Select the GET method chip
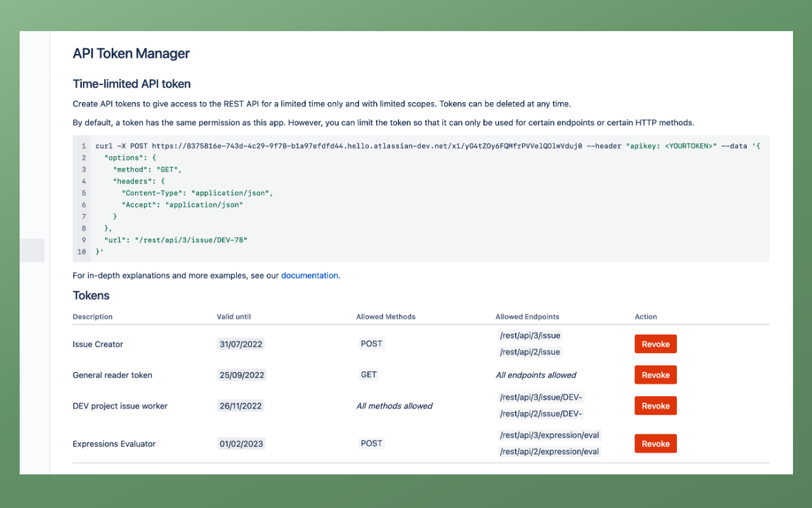Screen dimensions: 812x508 coord(369,375)
